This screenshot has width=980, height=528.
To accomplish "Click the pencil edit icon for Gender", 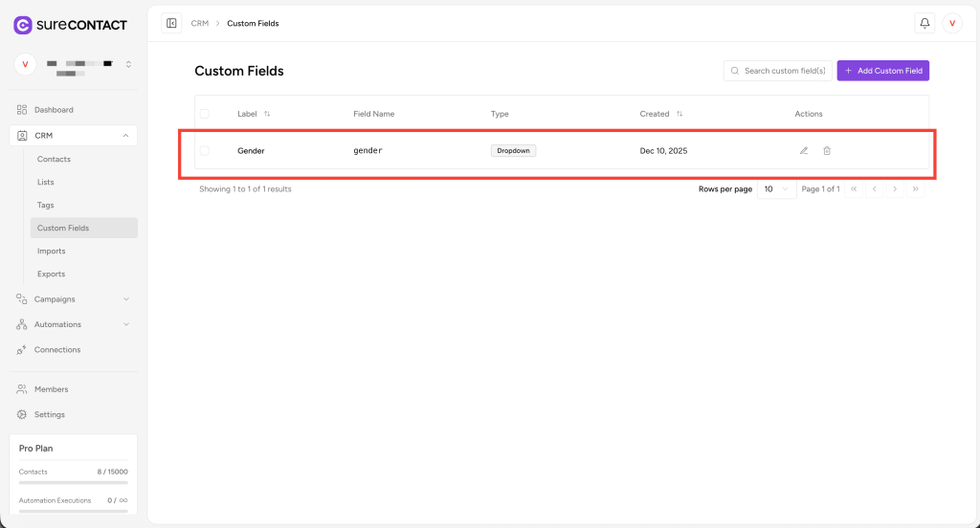I will pyautogui.click(x=804, y=150).
